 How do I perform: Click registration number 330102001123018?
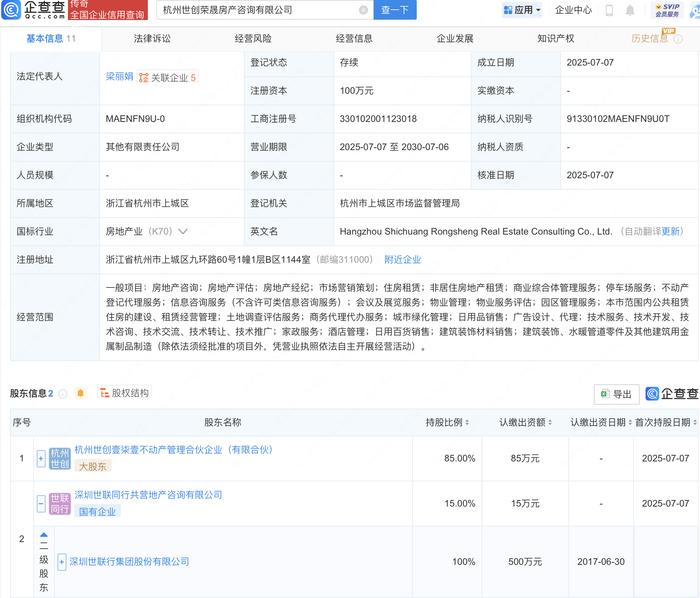(x=378, y=119)
